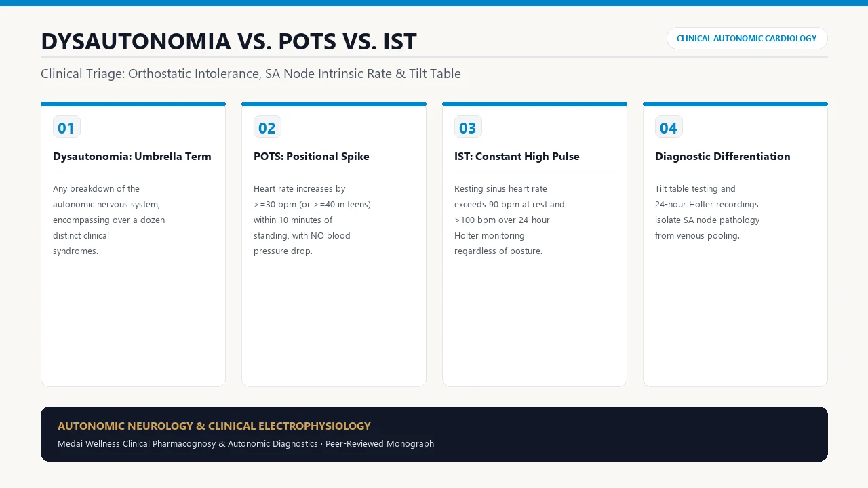Click the Clinical Triage subtitle line
This screenshot has width=868, height=488.
click(251, 74)
